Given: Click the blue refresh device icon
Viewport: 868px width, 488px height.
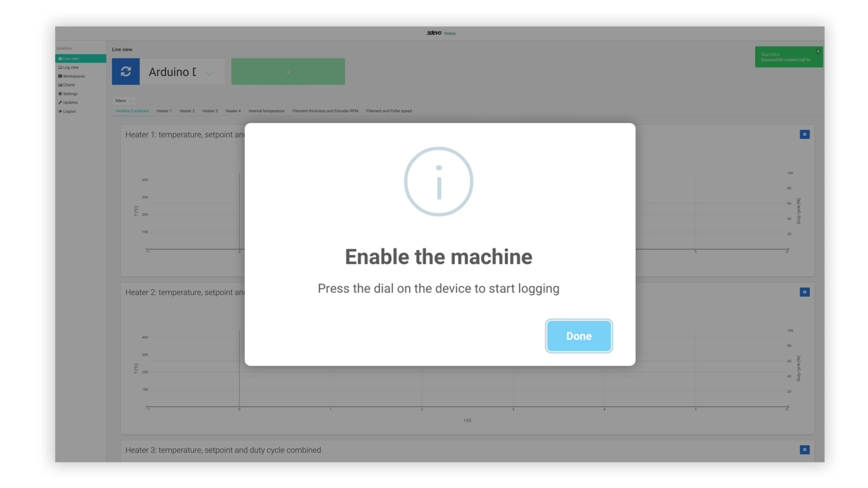Looking at the screenshot, I should pyautogui.click(x=126, y=71).
